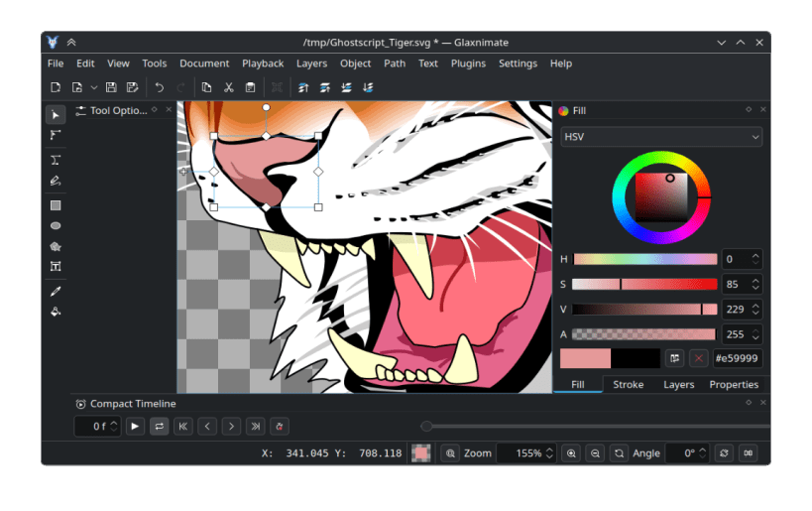The height and width of the screenshot is (511, 812).
Task: Toggle the loop playback button
Action: coord(159,427)
